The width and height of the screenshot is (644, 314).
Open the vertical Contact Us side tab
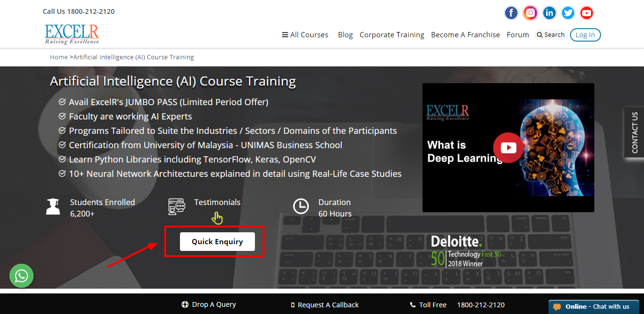coord(634,132)
